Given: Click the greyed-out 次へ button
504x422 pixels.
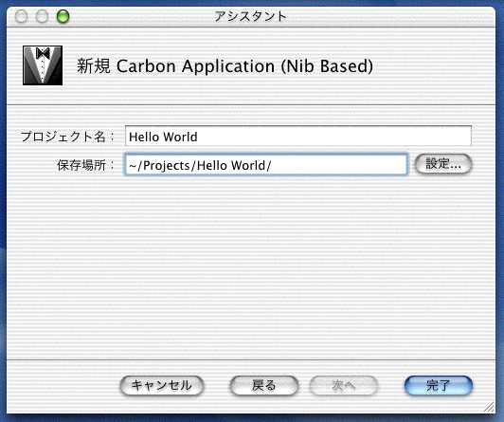Looking at the screenshot, I should click(x=343, y=385).
